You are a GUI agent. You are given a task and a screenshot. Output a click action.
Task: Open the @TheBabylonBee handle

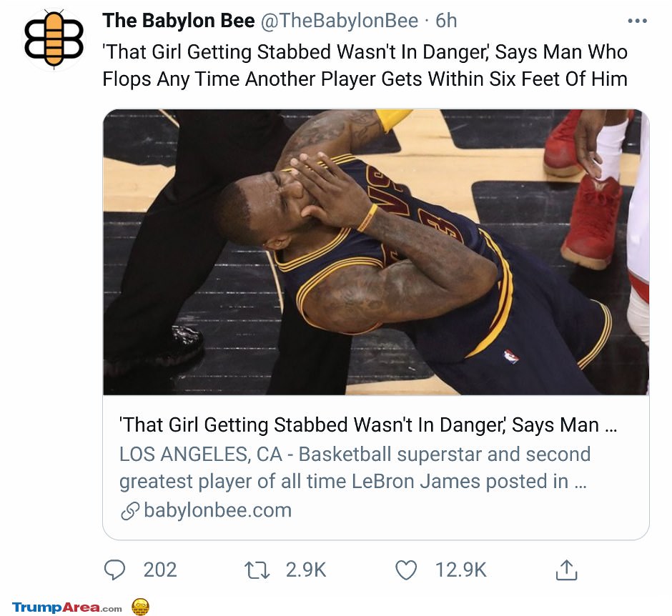pos(339,21)
